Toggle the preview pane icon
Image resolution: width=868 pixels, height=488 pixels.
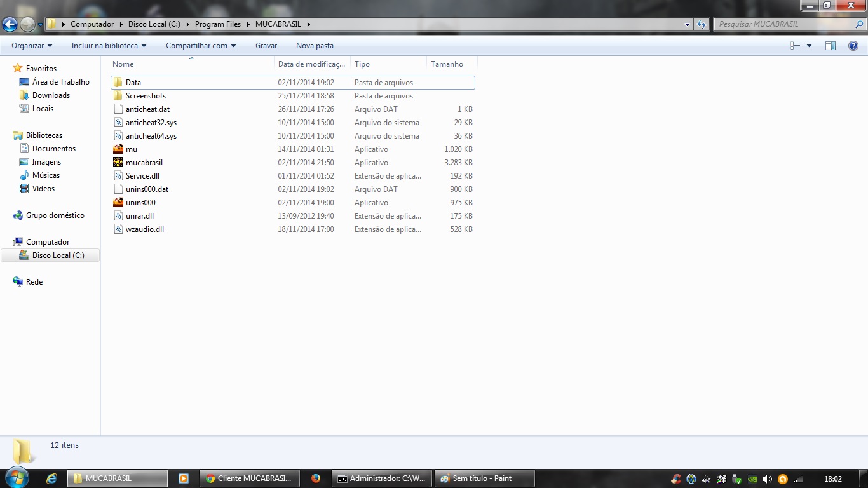tap(831, 46)
